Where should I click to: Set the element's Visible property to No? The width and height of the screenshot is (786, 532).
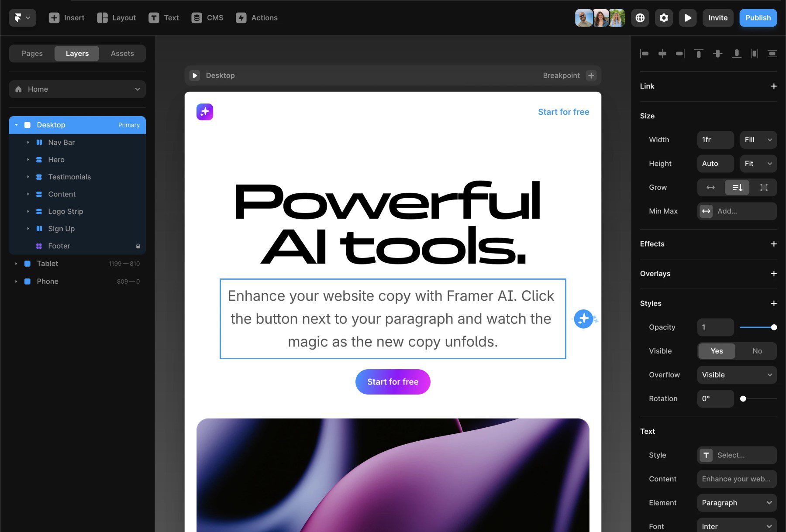tap(757, 351)
